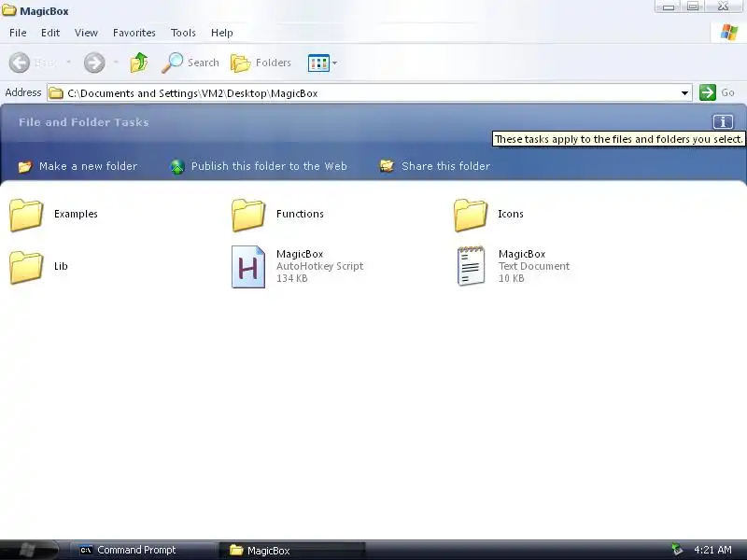Viewport: 747px width, 560px height.
Task: Open the Tools menu
Action: [183, 33]
